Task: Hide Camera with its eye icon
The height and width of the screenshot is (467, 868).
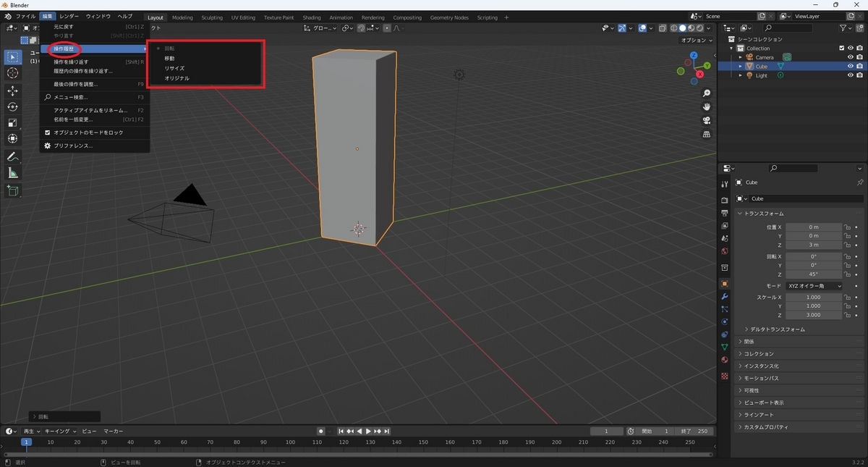Action: 851,57
